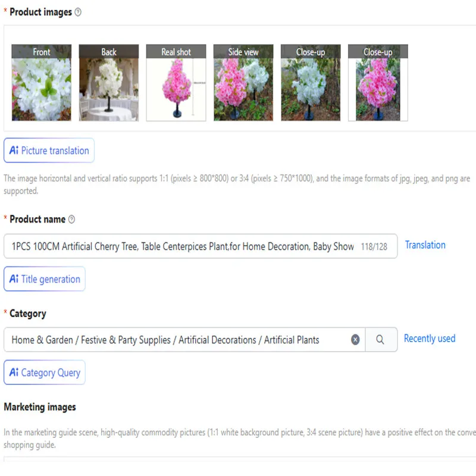
Task: Select the Back product image thumbnail
Action: click(x=109, y=83)
